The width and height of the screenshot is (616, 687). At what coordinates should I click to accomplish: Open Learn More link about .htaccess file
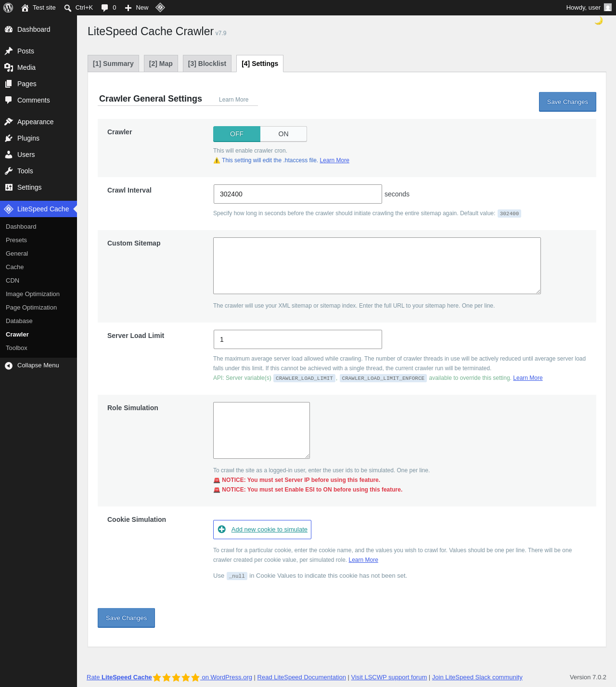[x=334, y=160]
